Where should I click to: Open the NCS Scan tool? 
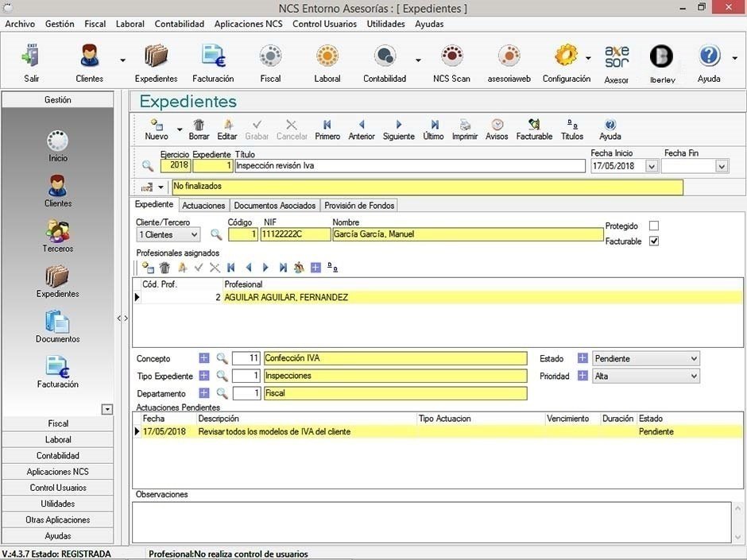[x=451, y=60]
